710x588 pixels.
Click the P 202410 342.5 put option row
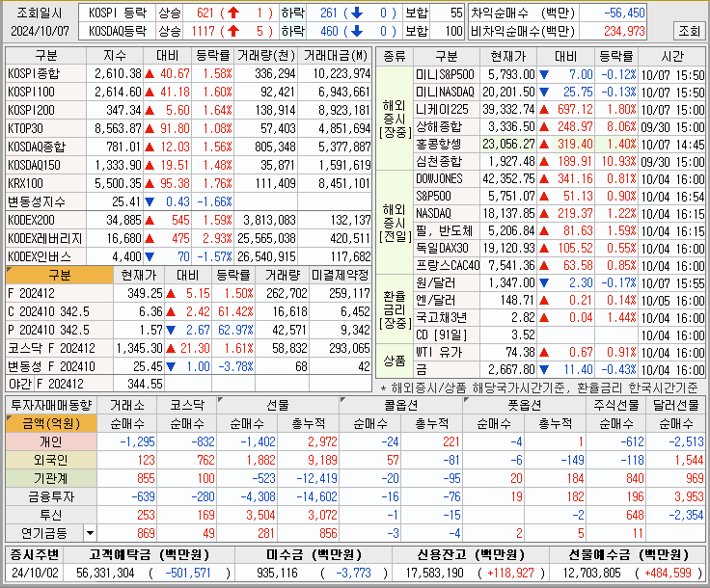189,331
